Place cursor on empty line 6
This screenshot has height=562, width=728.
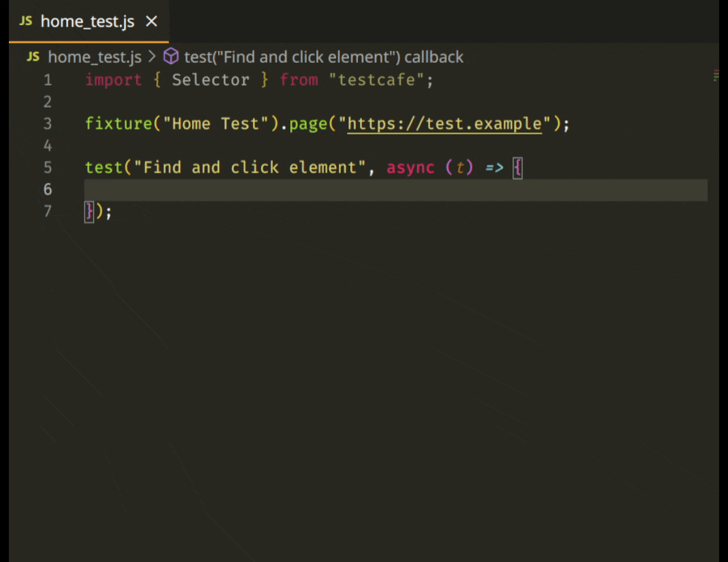[395, 190]
